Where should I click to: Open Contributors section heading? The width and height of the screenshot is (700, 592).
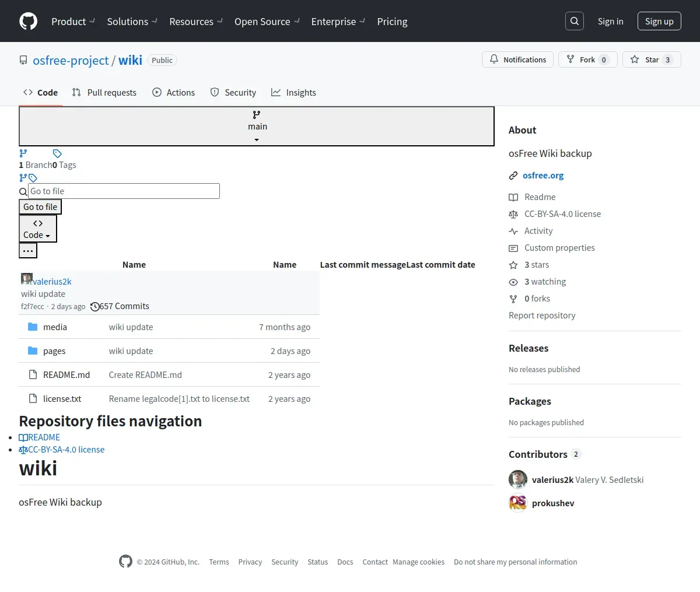coord(545,454)
